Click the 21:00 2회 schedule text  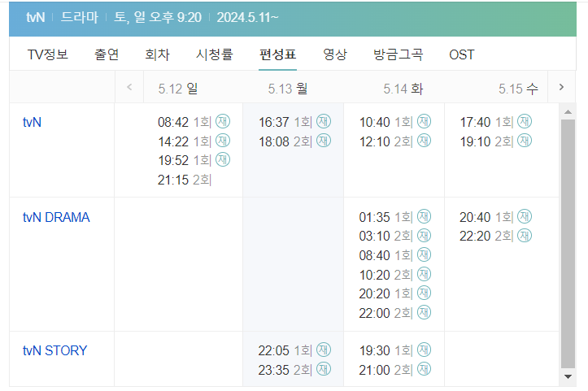[385, 371]
